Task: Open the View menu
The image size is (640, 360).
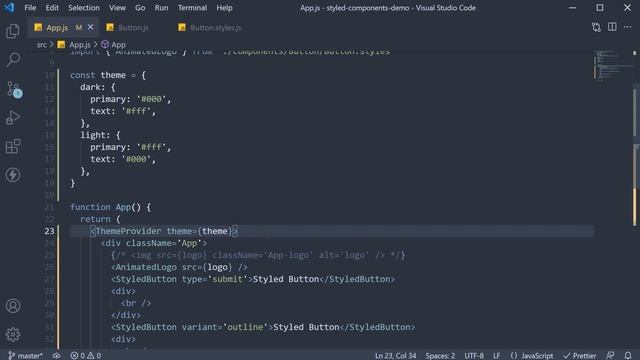Action: [117, 8]
